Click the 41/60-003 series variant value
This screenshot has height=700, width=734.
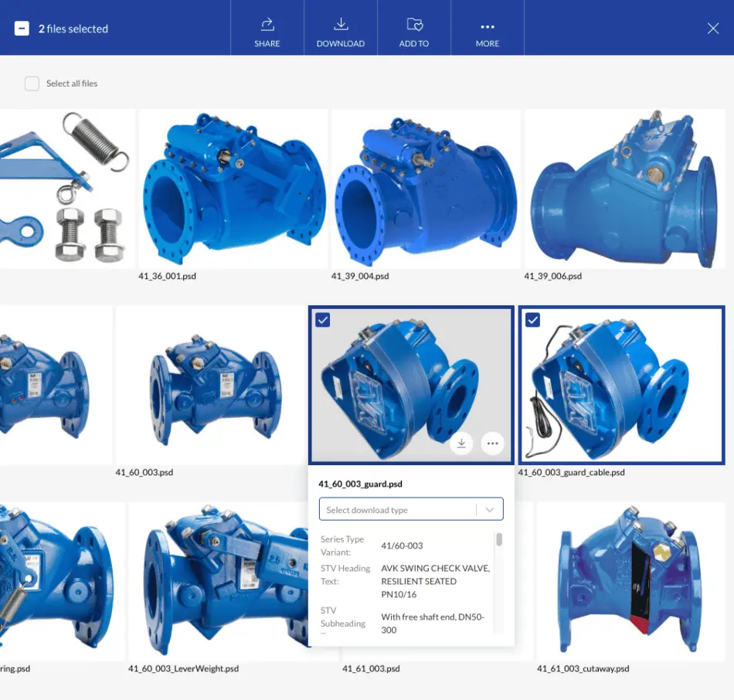(402, 545)
